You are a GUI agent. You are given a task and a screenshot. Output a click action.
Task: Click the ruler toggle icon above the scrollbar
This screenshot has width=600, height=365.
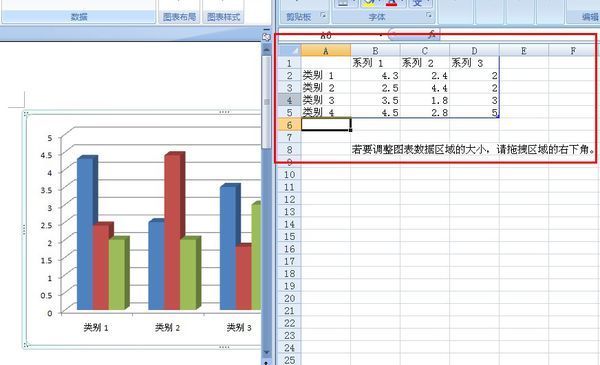(x=266, y=37)
